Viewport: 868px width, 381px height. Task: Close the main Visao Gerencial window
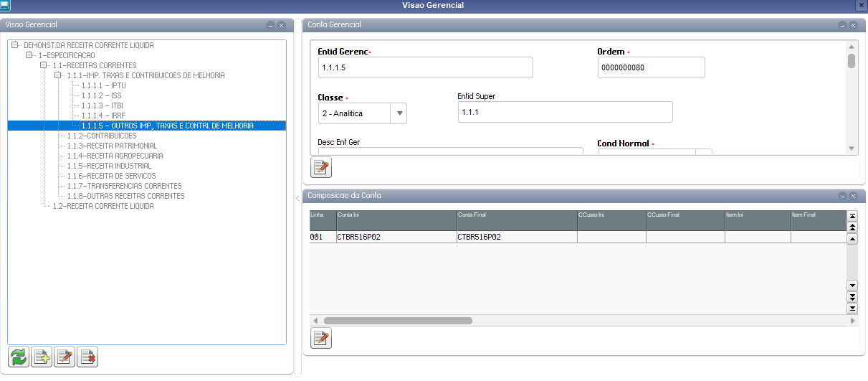(x=861, y=5)
